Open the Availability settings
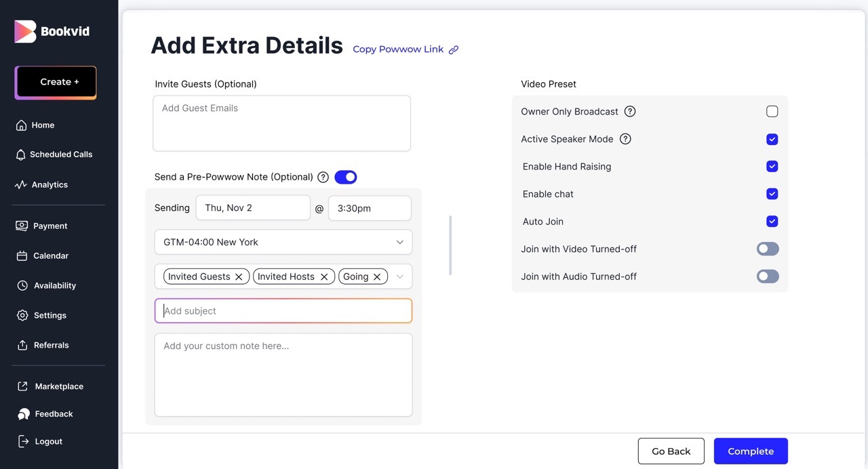 coord(55,285)
